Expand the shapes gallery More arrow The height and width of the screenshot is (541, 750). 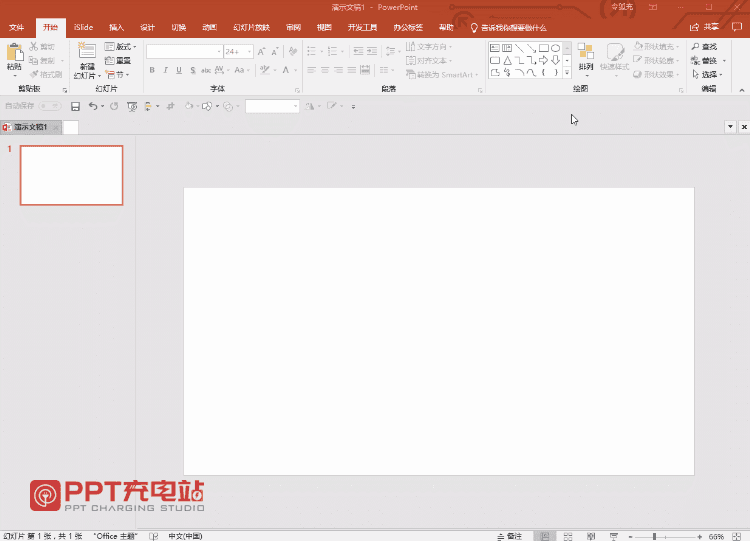[x=567, y=73]
